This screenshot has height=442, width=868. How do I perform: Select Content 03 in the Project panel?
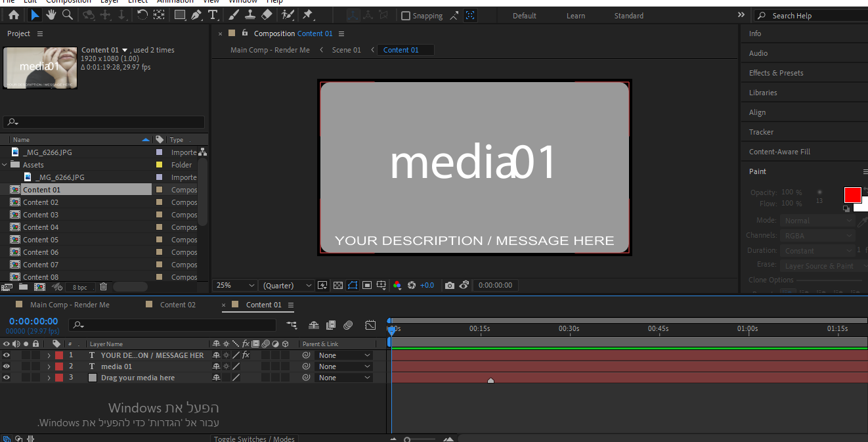point(41,215)
